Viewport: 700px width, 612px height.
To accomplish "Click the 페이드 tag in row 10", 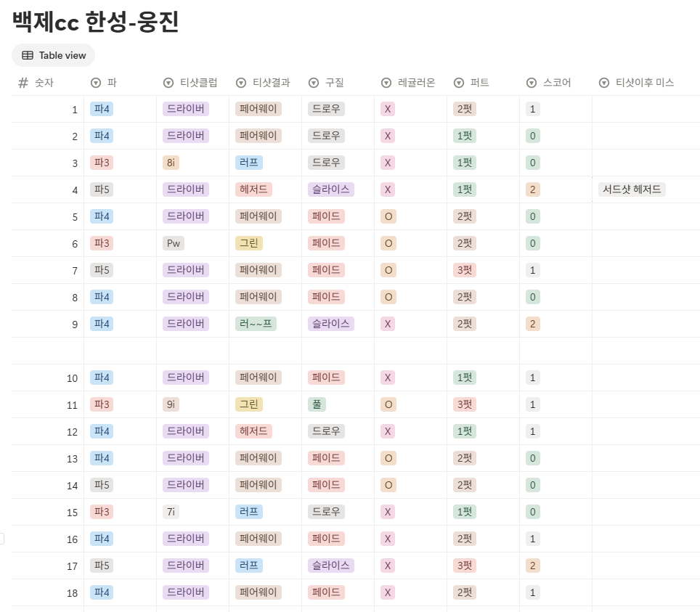I will coord(326,378).
